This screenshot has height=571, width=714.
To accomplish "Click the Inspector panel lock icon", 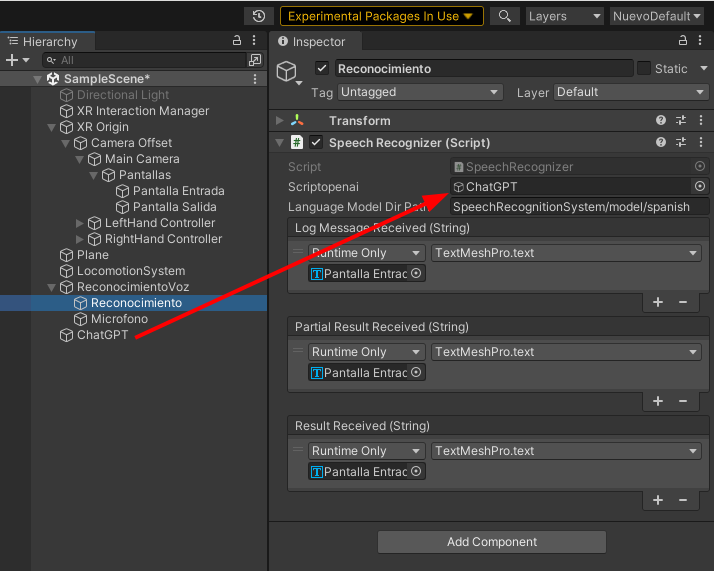I will (x=682, y=41).
